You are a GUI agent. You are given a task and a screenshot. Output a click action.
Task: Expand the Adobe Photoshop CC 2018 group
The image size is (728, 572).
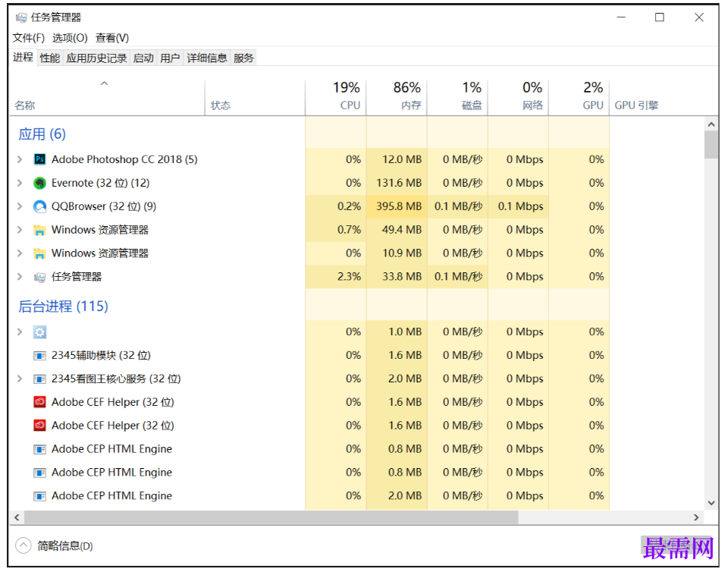[x=20, y=159]
